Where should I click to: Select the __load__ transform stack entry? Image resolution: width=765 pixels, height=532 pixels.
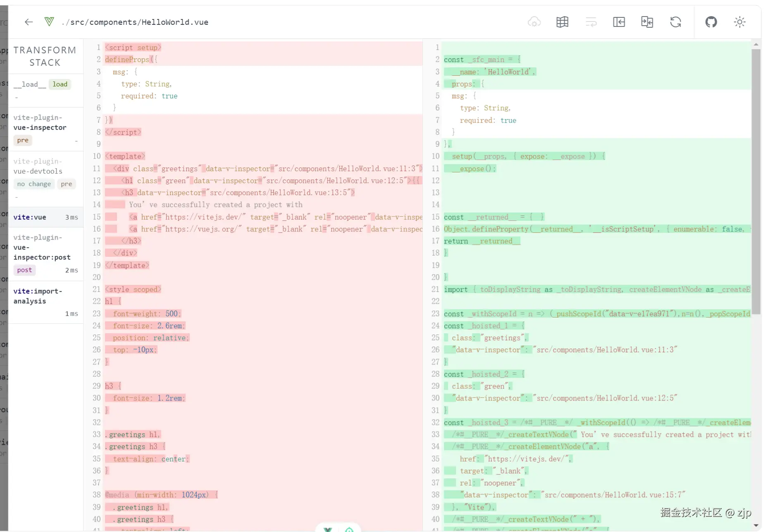pyautogui.click(x=46, y=90)
